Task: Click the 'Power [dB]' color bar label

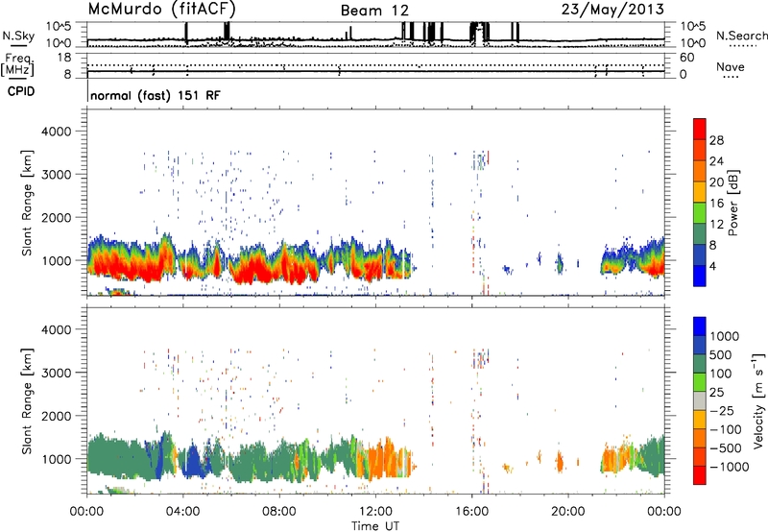Action: point(732,203)
